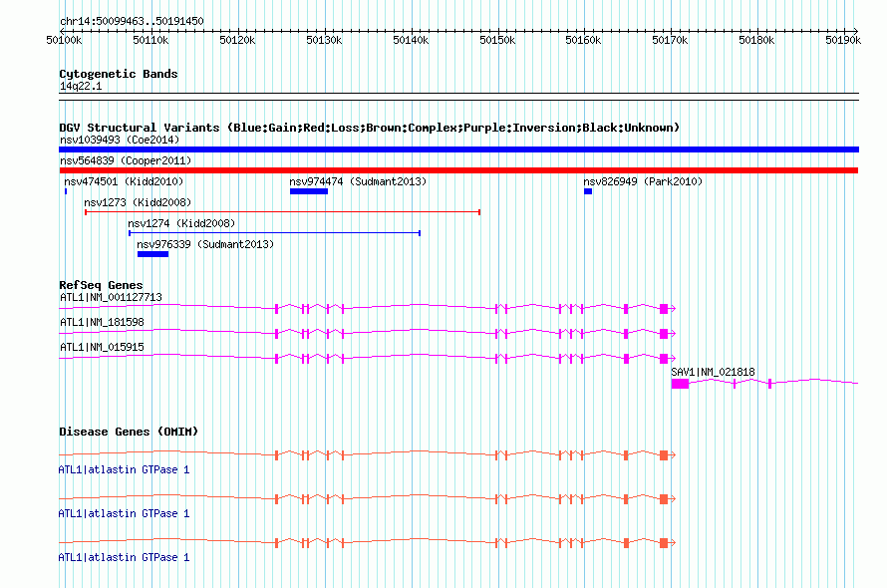The image size is (887, 588).
Task: Click the nsv976339 (Sudmant2013) label
Action: click(205, 244)
